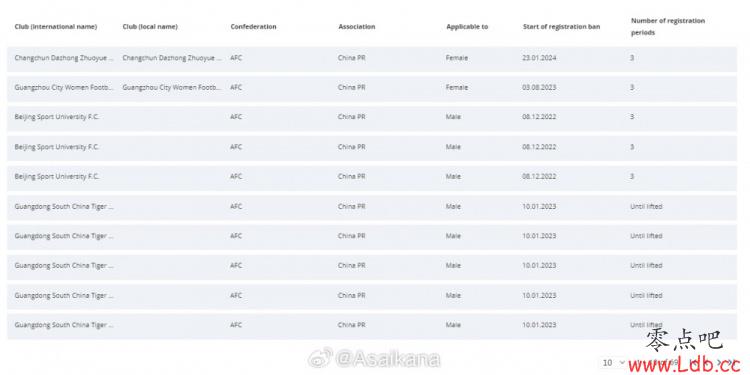The height and width of the screenshot is (375, 750).
Task: Click the 23.01.2024 ban start date
Action: [539, 58]
